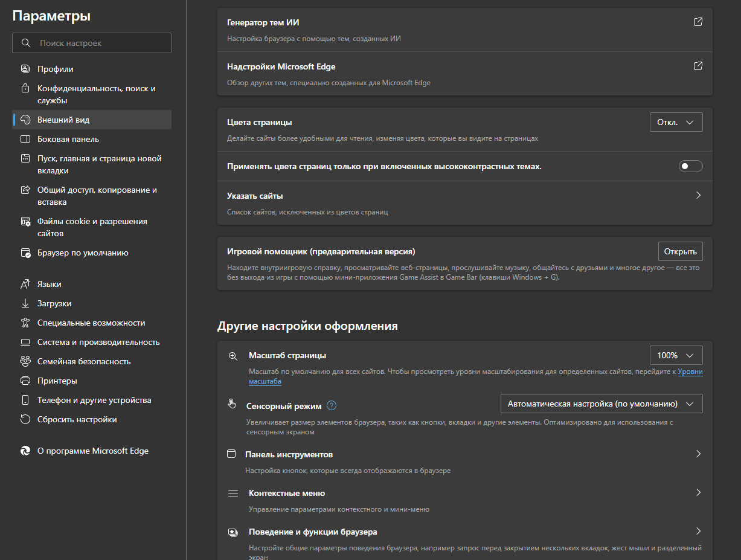The width and height of the screenshot is (741, 560).
Task: Open the Масштаб страницы 100% dropdown
Action: point(676,355)
